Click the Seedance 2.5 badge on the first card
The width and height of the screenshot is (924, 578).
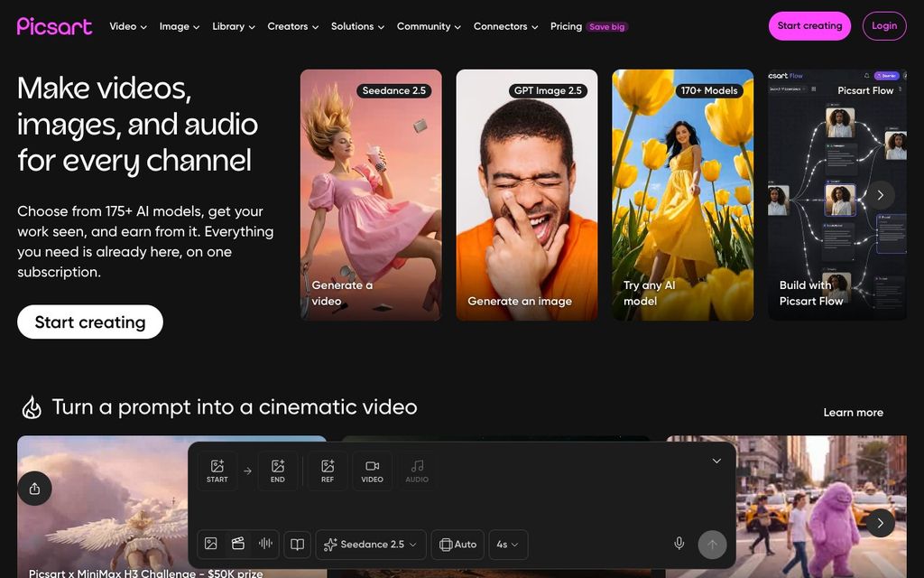coord(393,91)
